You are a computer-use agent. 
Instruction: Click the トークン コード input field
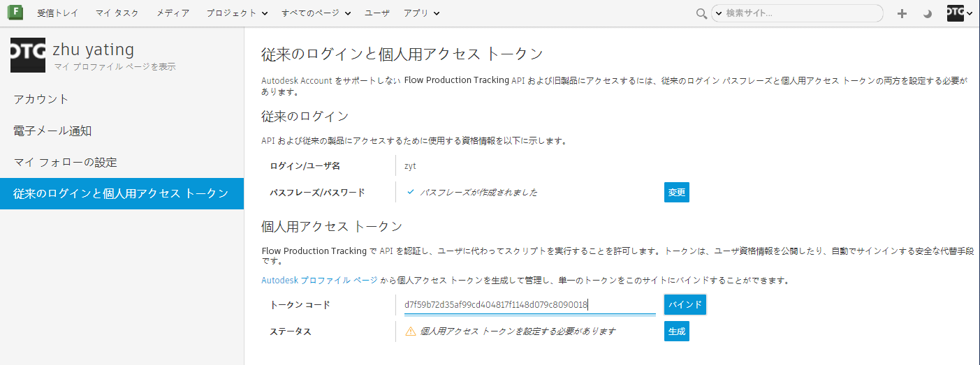529,304
